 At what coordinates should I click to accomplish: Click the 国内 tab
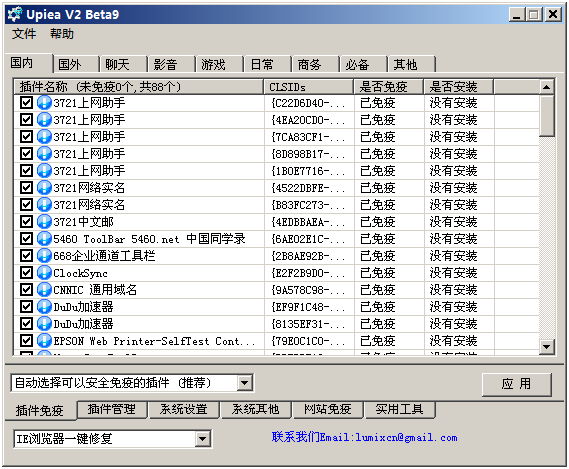point(29,63)
